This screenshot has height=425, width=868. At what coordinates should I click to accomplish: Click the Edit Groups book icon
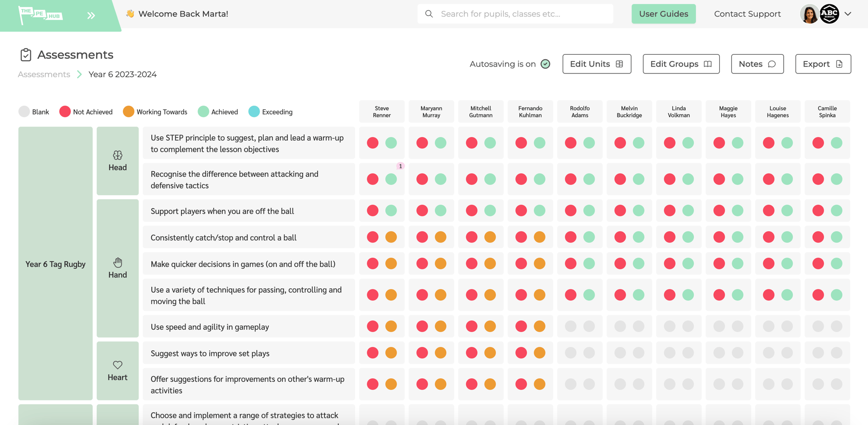tap(707, 64)
